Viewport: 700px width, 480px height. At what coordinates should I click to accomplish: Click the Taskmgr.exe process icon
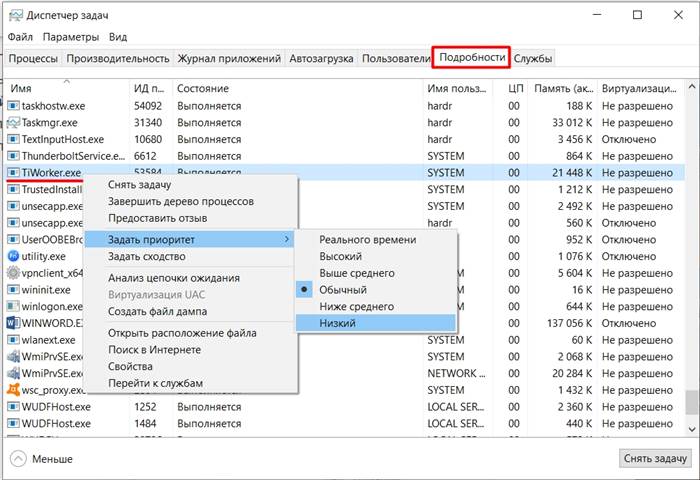[x=13, y=122]
